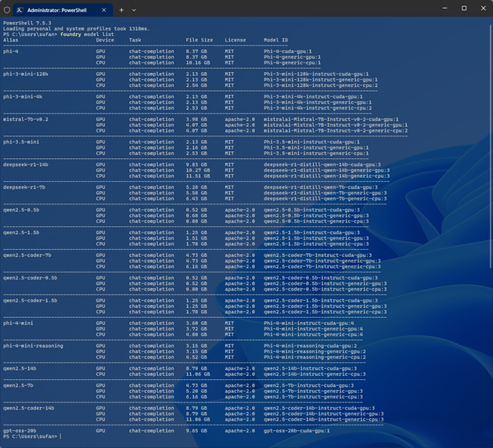
Task: Click the 'mistral-7b-v0.2' alias entry
Action: (25, 120)
